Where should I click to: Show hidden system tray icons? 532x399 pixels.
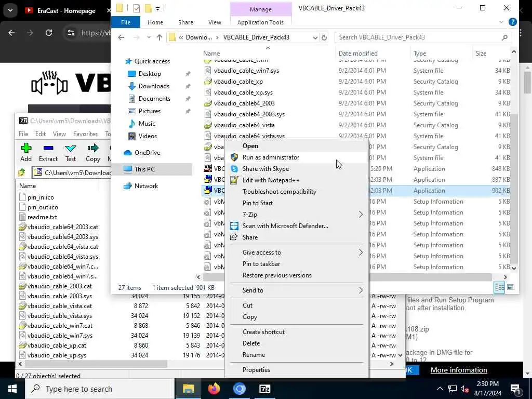(x=440, y=389)
